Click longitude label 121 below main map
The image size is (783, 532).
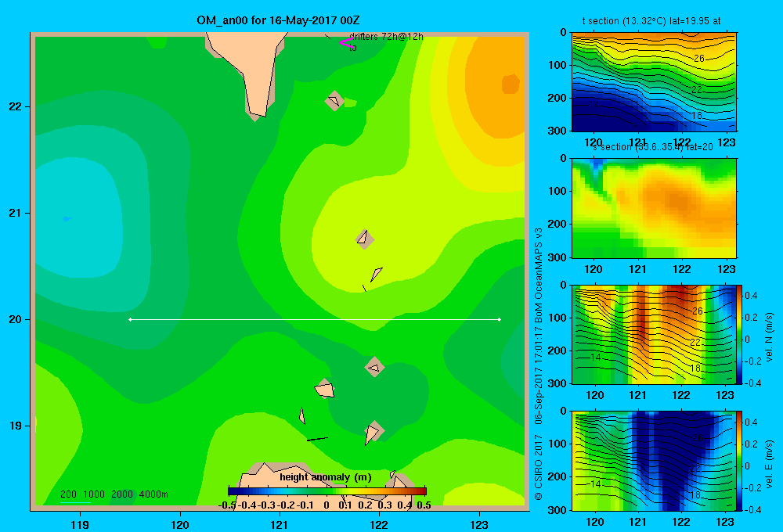(280, 524)
